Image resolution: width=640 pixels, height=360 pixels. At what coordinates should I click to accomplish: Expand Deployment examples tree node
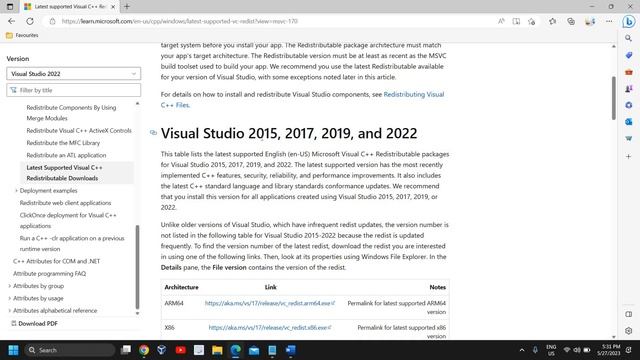(x=16, y=191)
